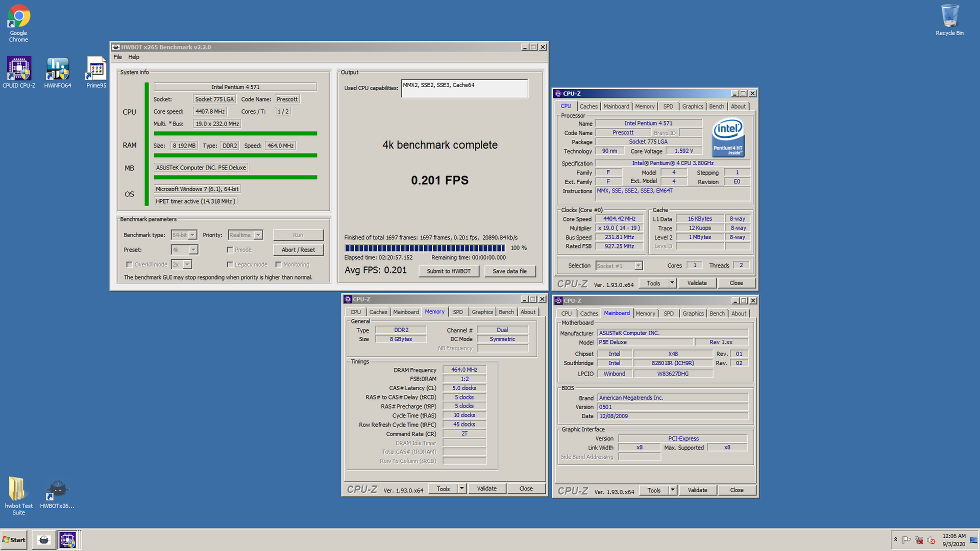This screenshot has width=980, height=551.
Task: Click BIOS Version 0501 value
Action: pyautogui.click(x=673, y=407)
